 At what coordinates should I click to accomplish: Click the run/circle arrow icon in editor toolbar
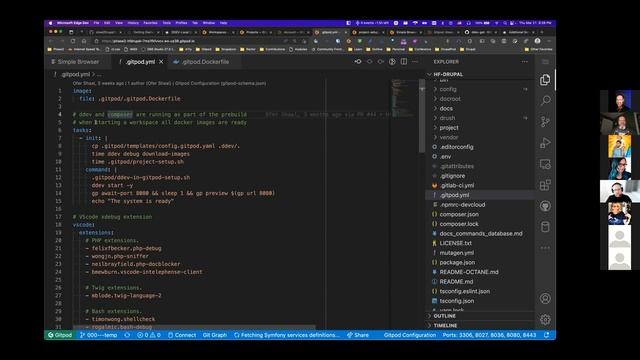[x=392, y=62]
